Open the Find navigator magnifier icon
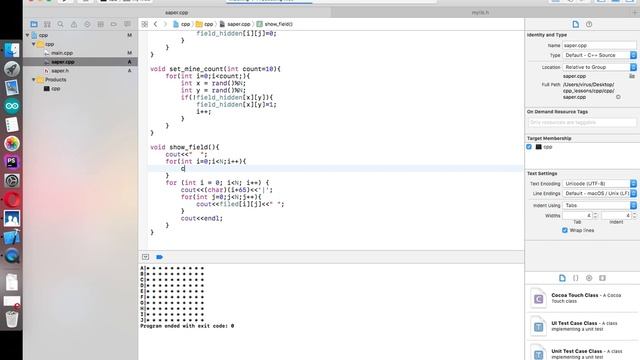 pos(60,24)
